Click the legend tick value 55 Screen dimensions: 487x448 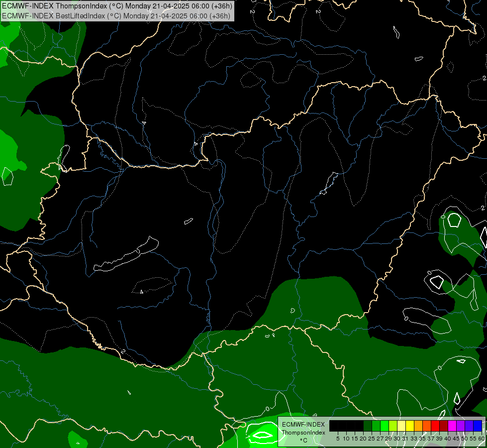point(473,439)
